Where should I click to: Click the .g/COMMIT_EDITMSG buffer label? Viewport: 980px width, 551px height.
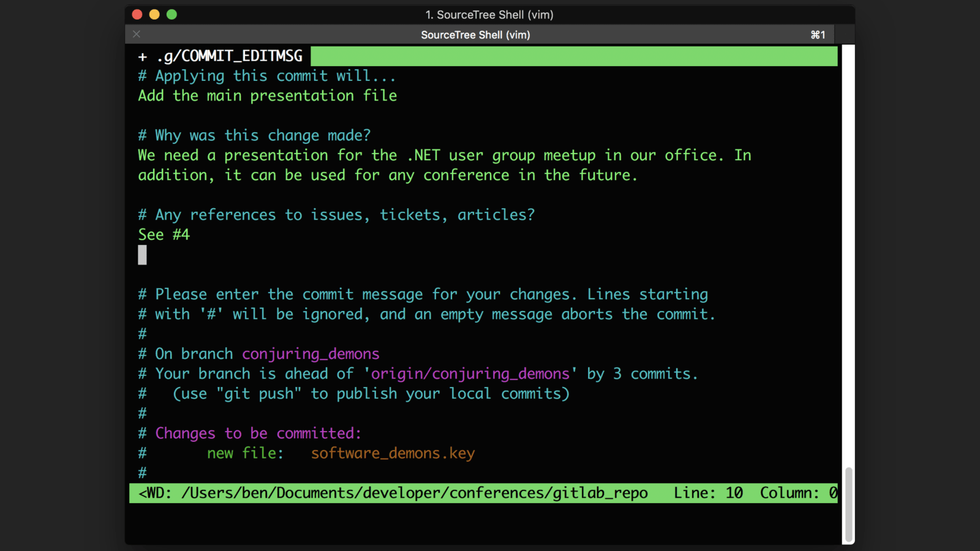(x=229, y=56)
